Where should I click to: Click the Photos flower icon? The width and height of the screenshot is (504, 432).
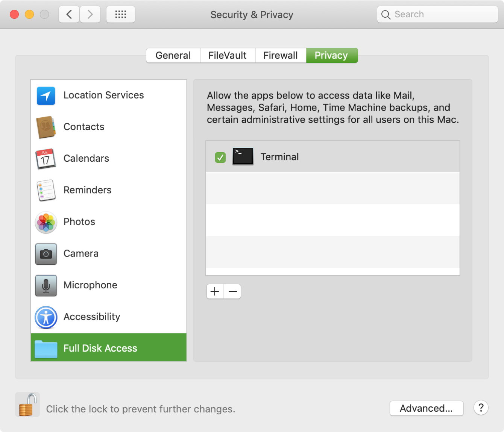point(46,222)
